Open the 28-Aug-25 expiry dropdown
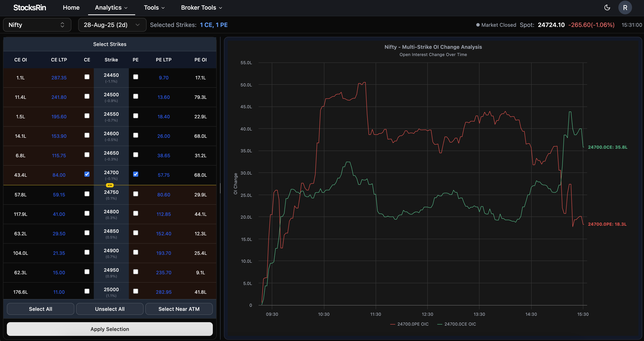This screenshot has height=341, width=644. (x=112, y=25)
